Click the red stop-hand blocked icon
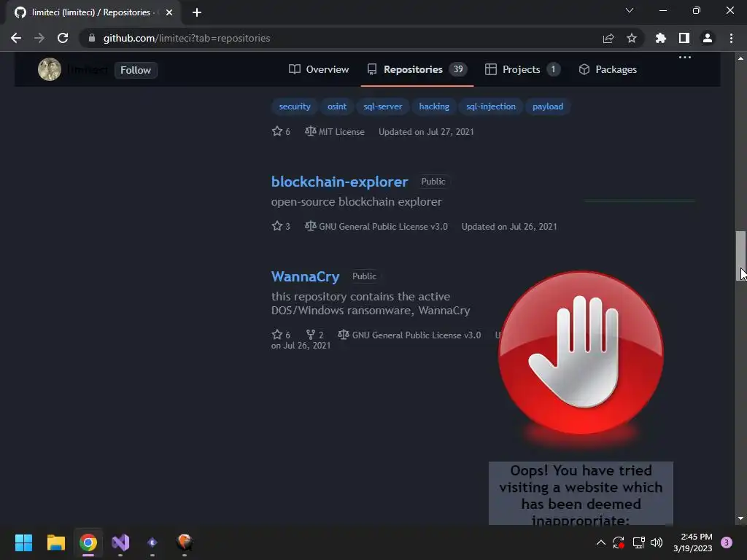The image size is (747, 560). tap(581, 353)
